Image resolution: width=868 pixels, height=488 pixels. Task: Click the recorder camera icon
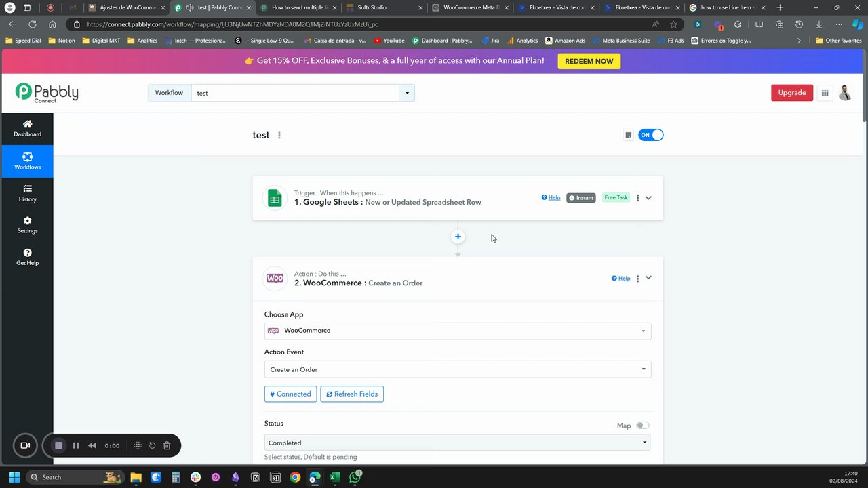(x=25, y=445)
